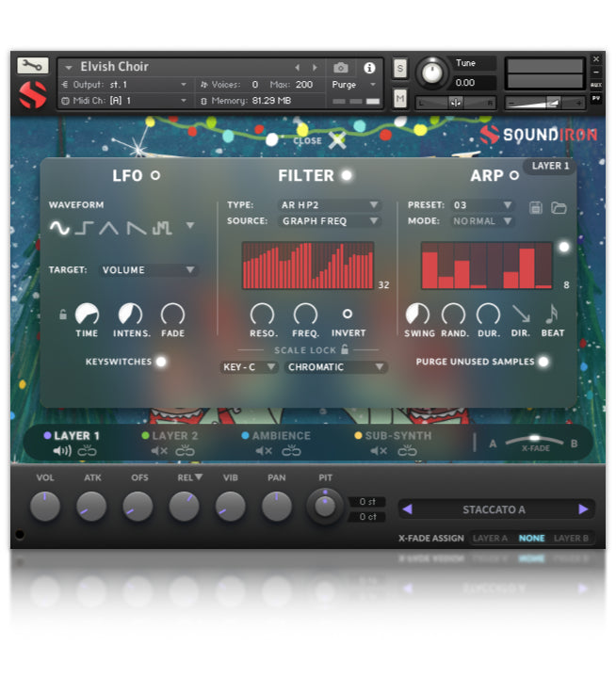This screenshot has width=616, height=678.
Task: Open the instrument info icon
Action: 368,68
